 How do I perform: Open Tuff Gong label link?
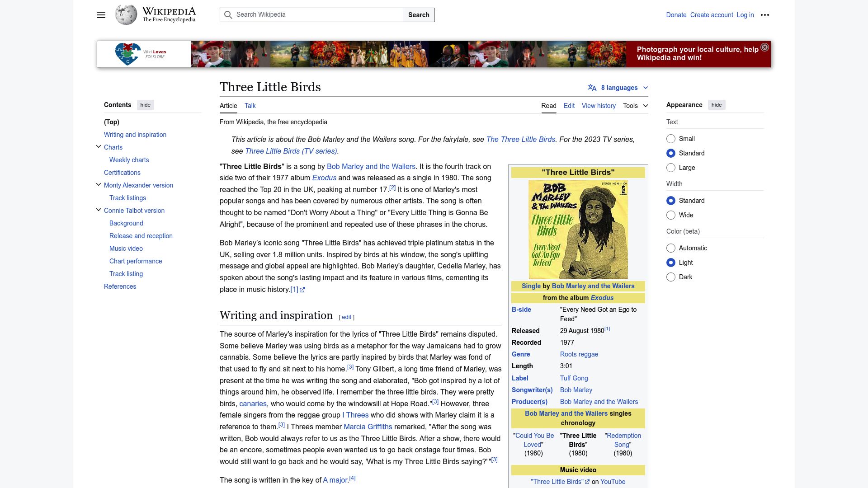[x=574, y=378]
